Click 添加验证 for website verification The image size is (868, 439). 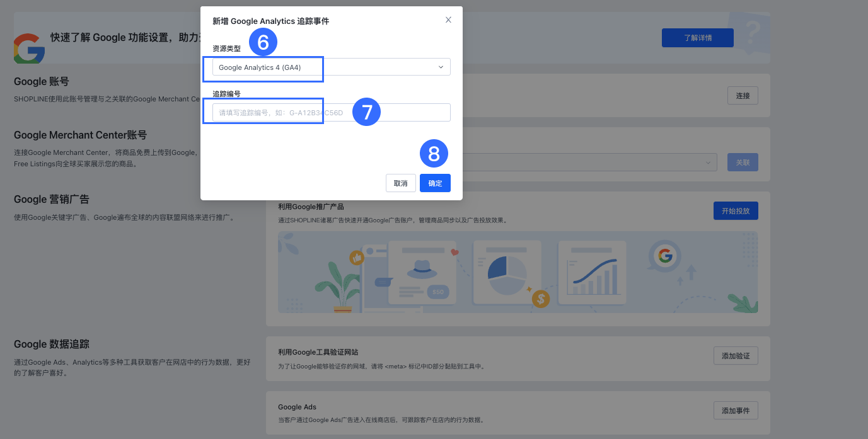point(736,355)
